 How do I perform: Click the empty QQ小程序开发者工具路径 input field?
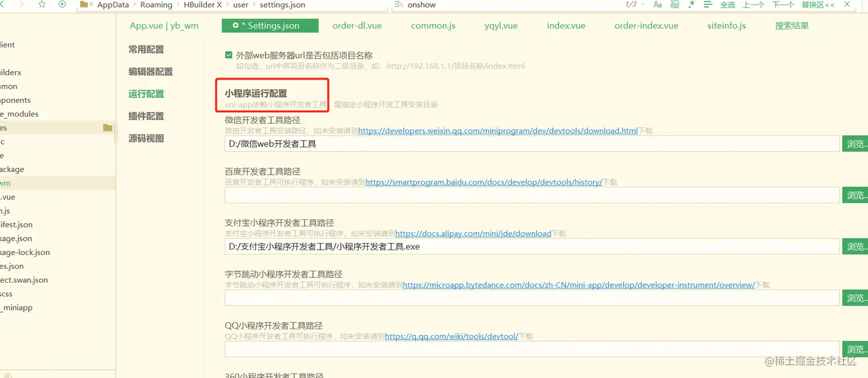coord(532,349)
